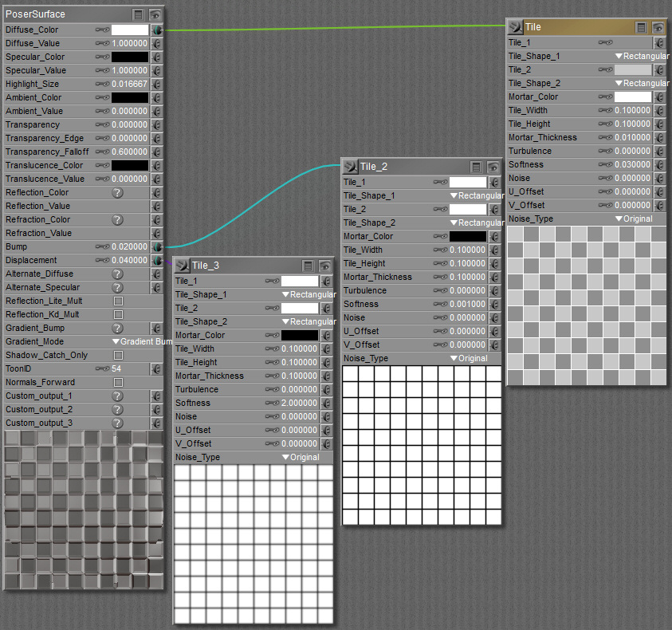Click the Diffuse_Color input plug icon

point(157,30)
